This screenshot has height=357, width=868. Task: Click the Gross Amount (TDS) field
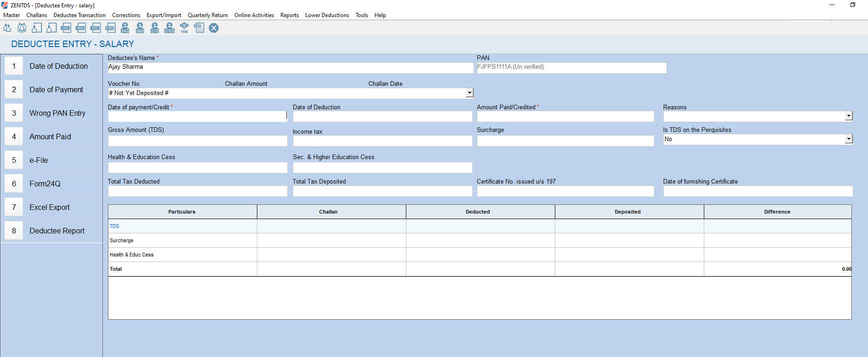197,141
